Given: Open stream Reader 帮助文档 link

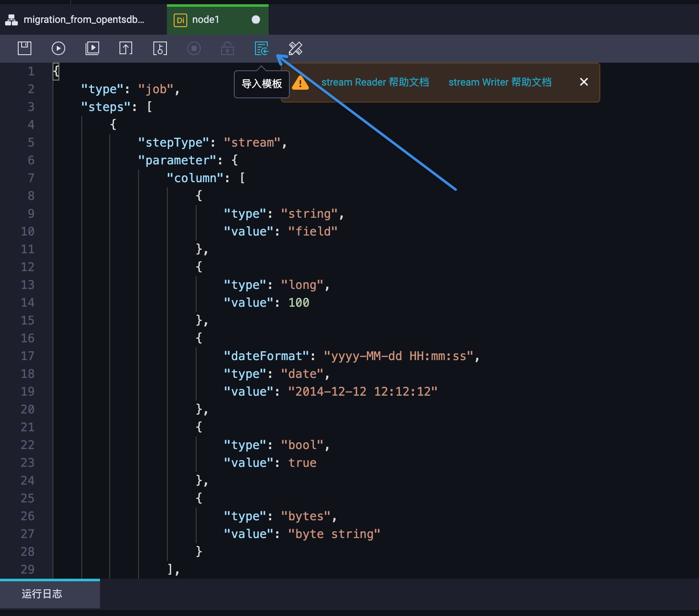Looking at the screenshot, I should (375, 82).
